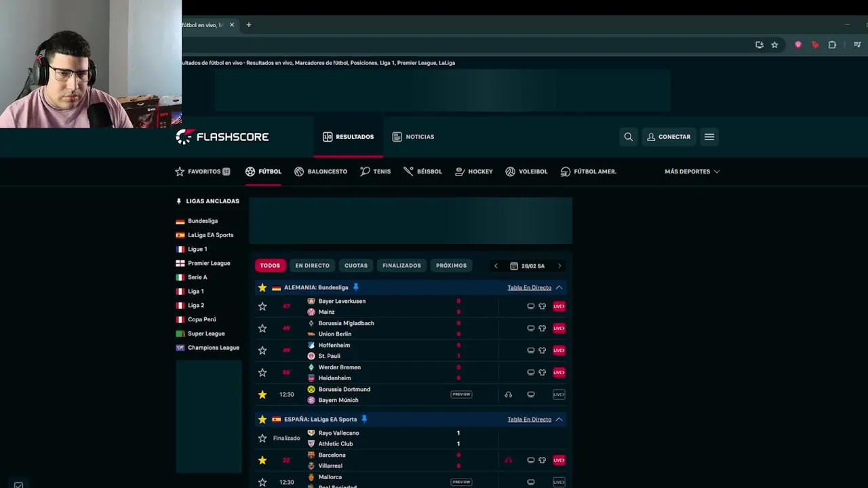Screen dimensions: 868x488
Task: Open Bundesliga Tabla En Directo link
Action: coord(529,287)
